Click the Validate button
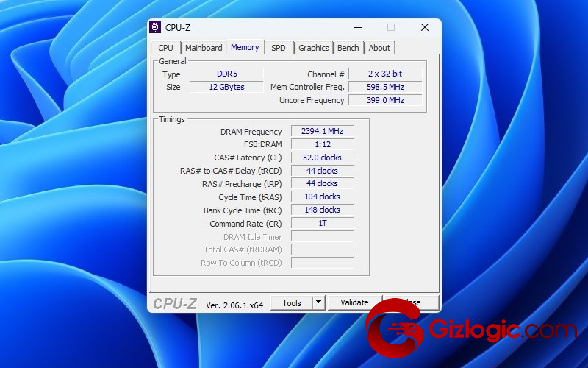Viewport: 588px width, 368px height. coord(354,302)
